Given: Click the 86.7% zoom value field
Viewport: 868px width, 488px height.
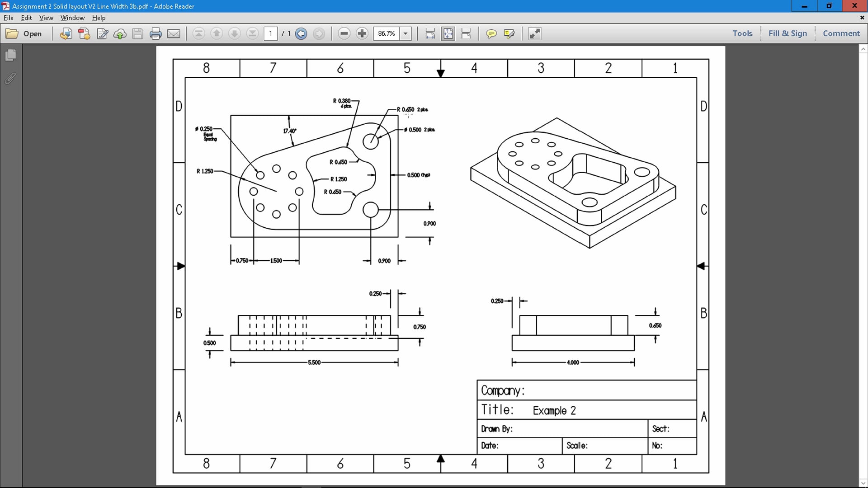Looking at the screenshot, I should (387, 33).
